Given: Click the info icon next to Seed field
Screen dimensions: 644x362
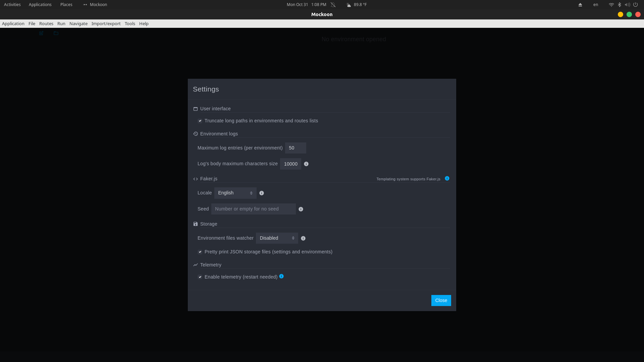Looking at the screenshot, I should (301, 209).
